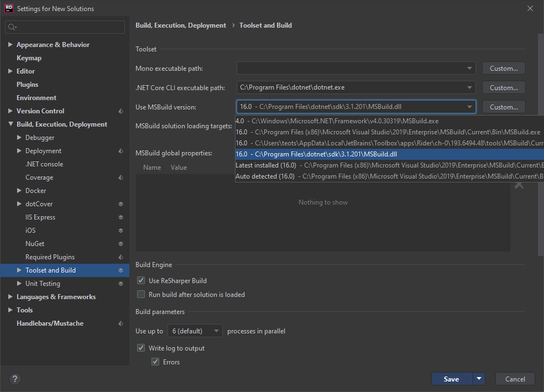Viewport: 544px width, 392px height.
Task: Expand Appearance & Behavior section
Action: pyautogui.click(x=10, y=44)
